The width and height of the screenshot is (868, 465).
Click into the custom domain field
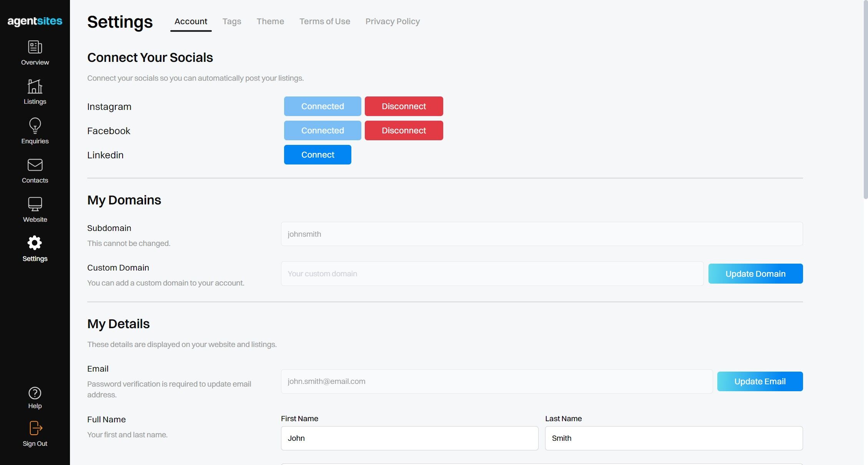[492, 274]
